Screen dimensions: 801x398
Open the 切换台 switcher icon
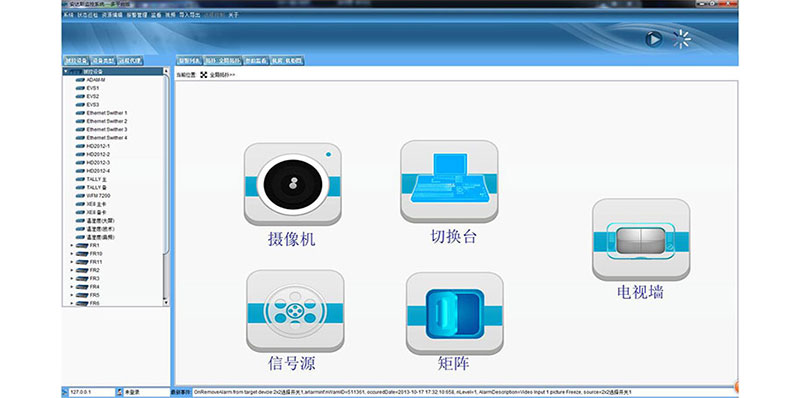pos(449,181)
